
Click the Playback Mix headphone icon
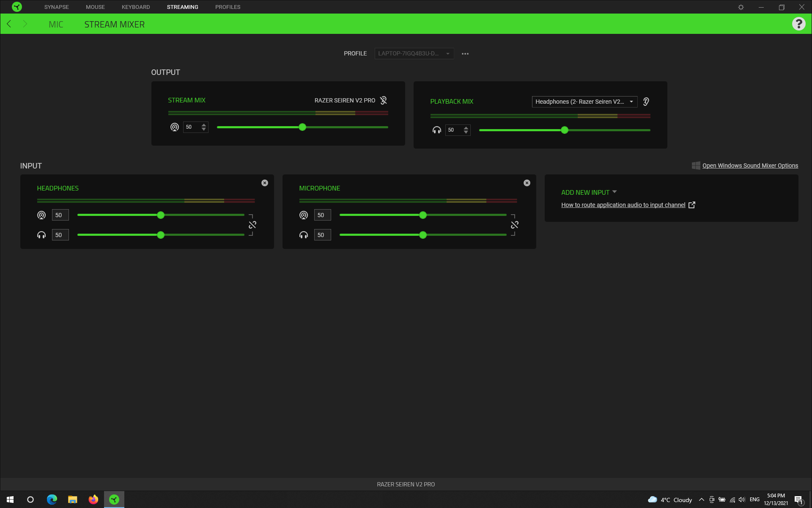pos(436,130)
